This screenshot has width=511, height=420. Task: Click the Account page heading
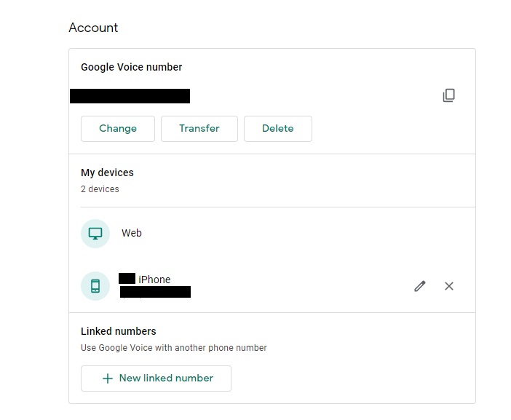pos(93,28)
